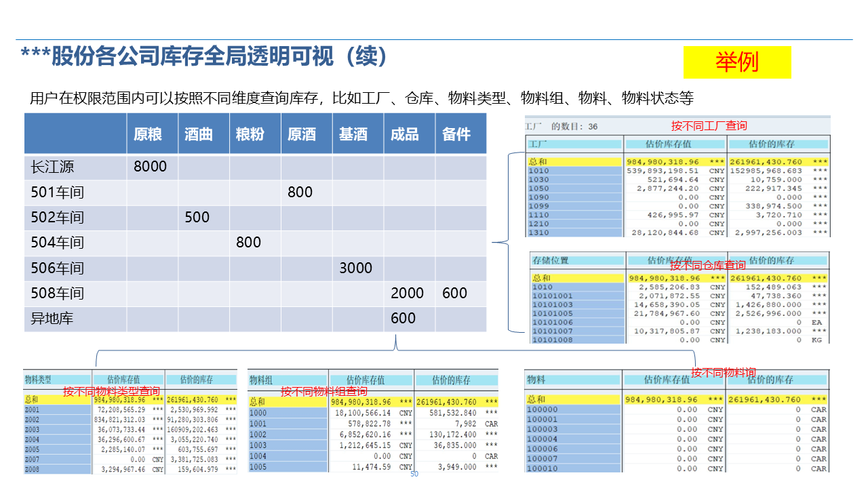Click material type row 2005

pyautogui.click(x=57, y=450)
